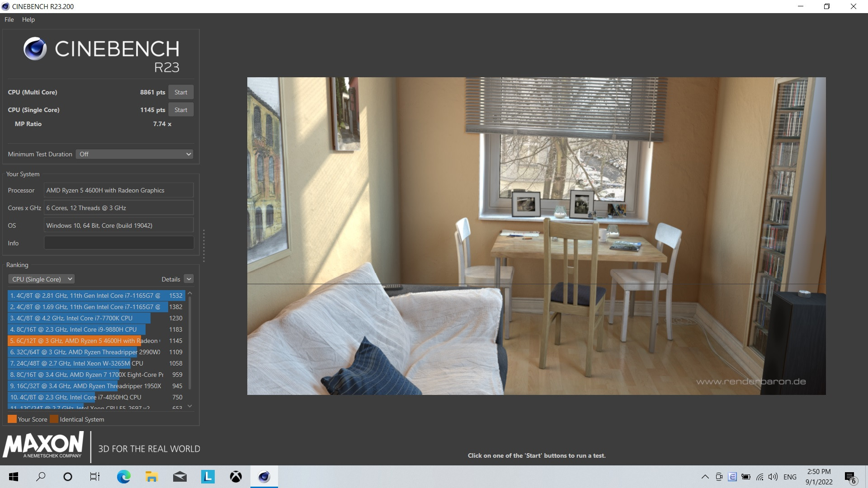The image size is (868, 488).
Task: Click the ranking list scrollbar thumb
Action: click(x=190, y=343)
